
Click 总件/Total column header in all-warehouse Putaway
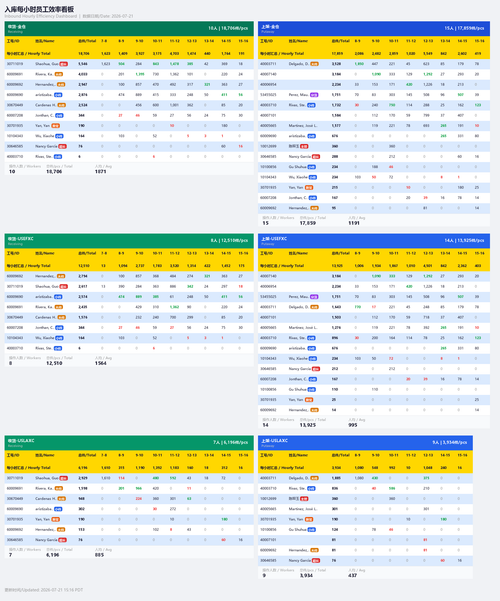coord(341,41)
